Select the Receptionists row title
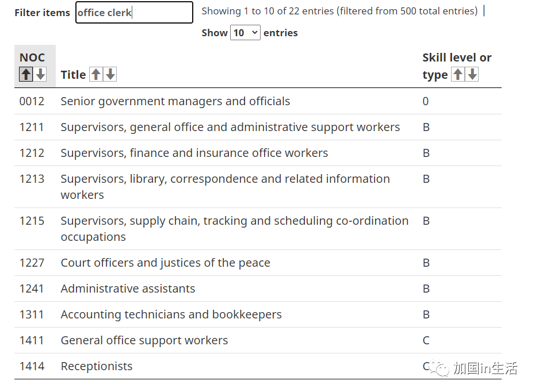The width and height of the screenshot is (535, 392). point(97,366)
